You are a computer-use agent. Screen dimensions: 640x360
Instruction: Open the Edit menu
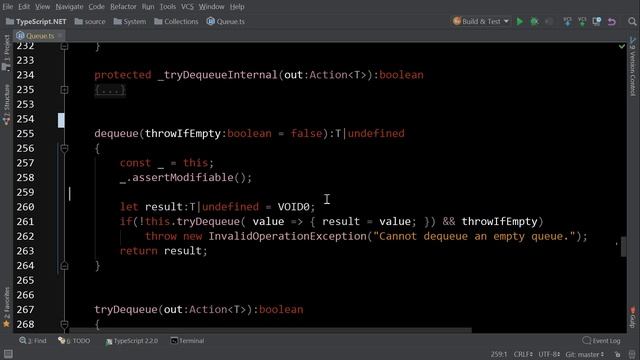click(x=24, y=7)
